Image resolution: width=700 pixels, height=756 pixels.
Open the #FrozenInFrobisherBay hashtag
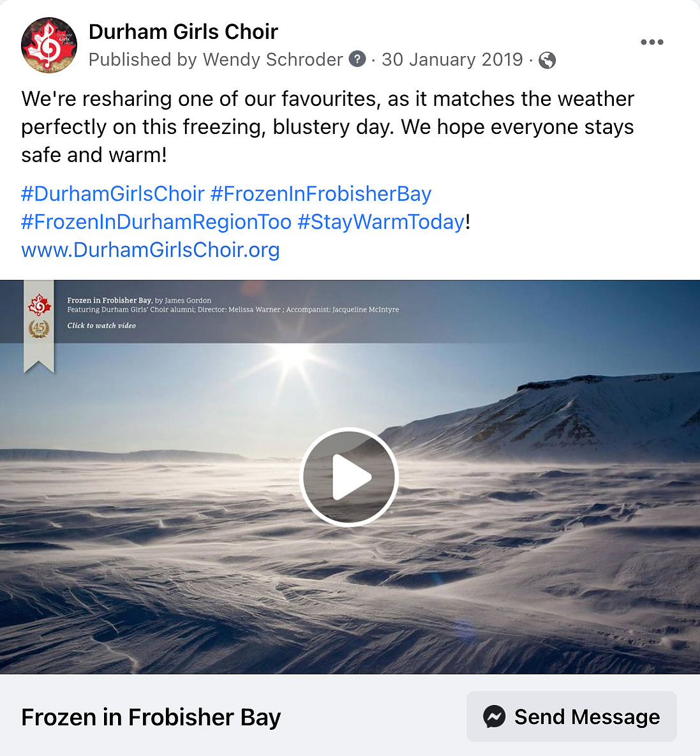coord(321,194)
